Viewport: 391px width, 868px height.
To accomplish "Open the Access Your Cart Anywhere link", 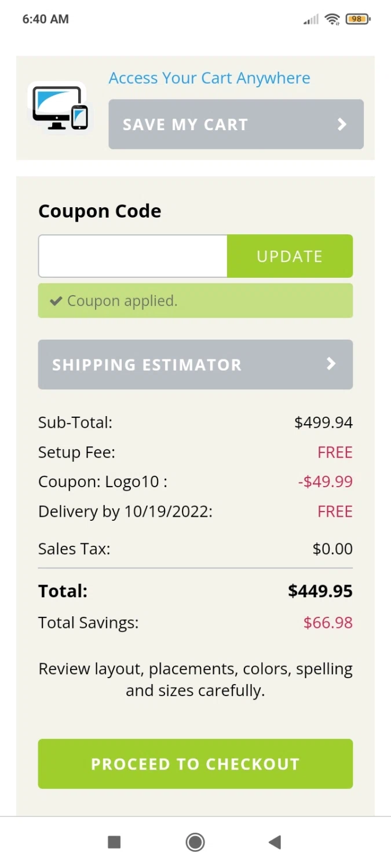I will click(209, 78).
